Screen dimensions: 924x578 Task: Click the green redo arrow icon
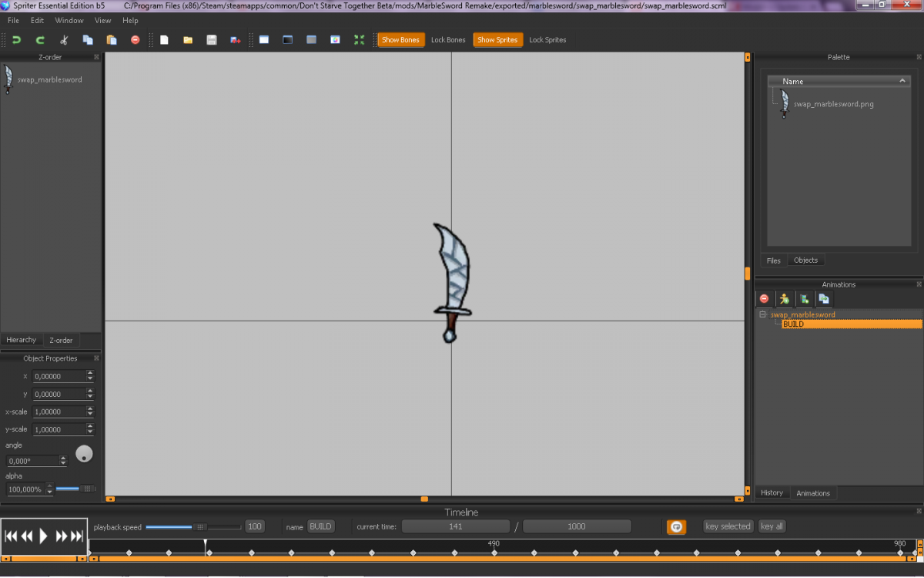[40, 40]
